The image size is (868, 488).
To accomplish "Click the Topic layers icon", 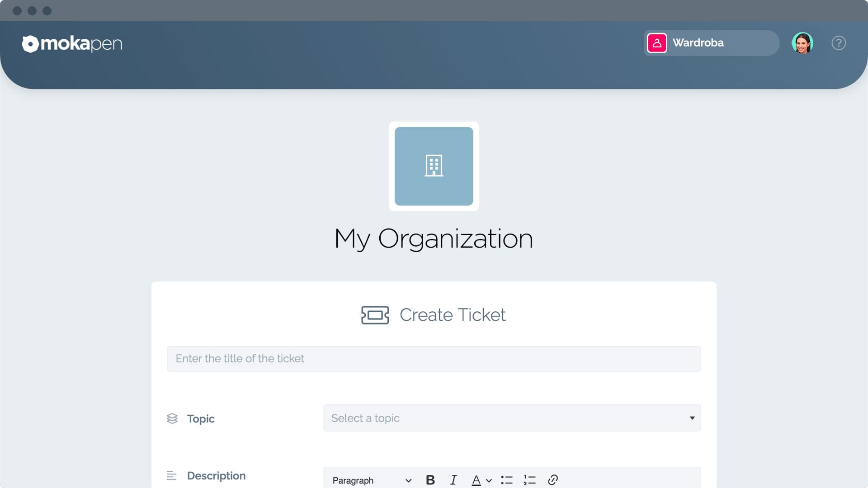I will coord(172,418).
